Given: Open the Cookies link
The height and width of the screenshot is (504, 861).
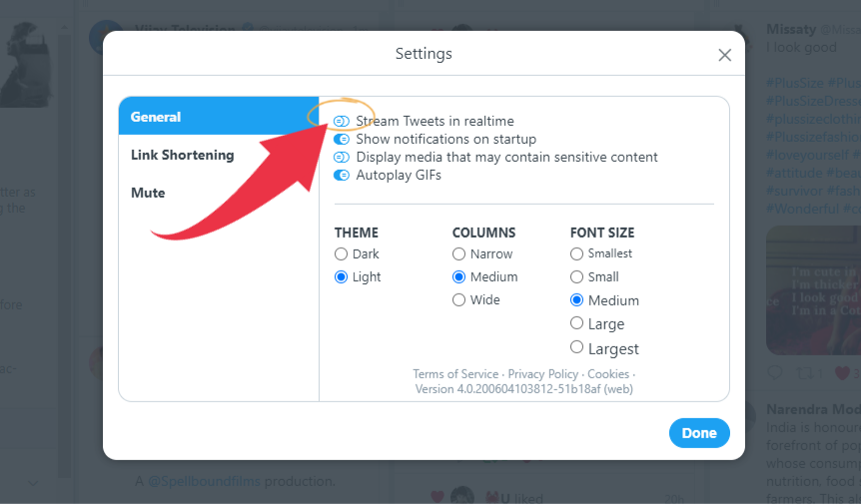Looking at the screenshot, I should 608,374.
